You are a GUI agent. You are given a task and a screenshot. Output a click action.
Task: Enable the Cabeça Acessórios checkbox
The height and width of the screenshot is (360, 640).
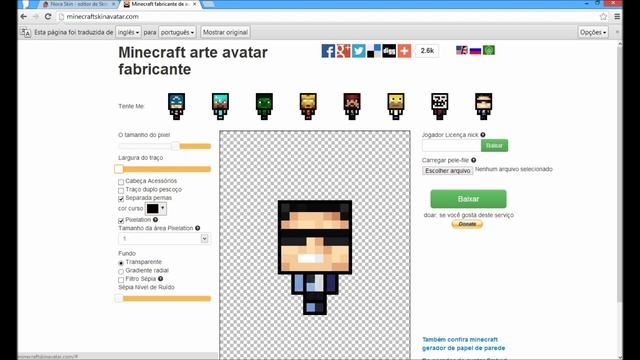click(x=121, y=182)
